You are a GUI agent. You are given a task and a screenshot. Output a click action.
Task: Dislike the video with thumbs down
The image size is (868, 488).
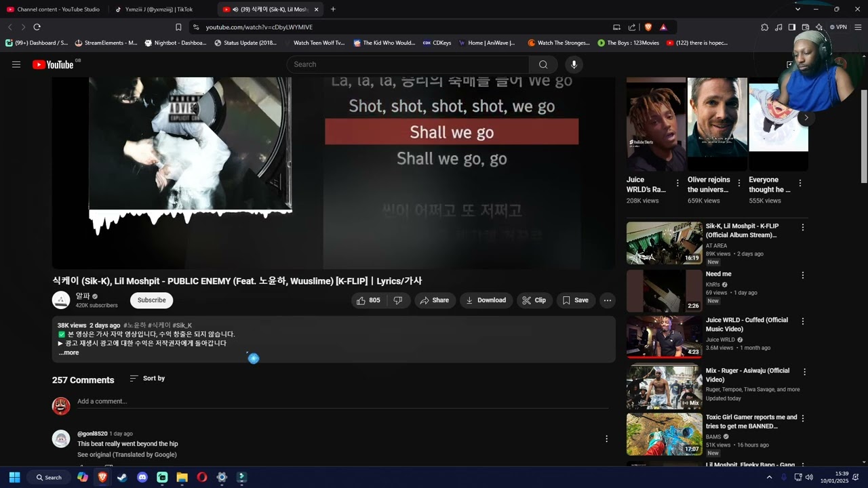click(398, 300)
